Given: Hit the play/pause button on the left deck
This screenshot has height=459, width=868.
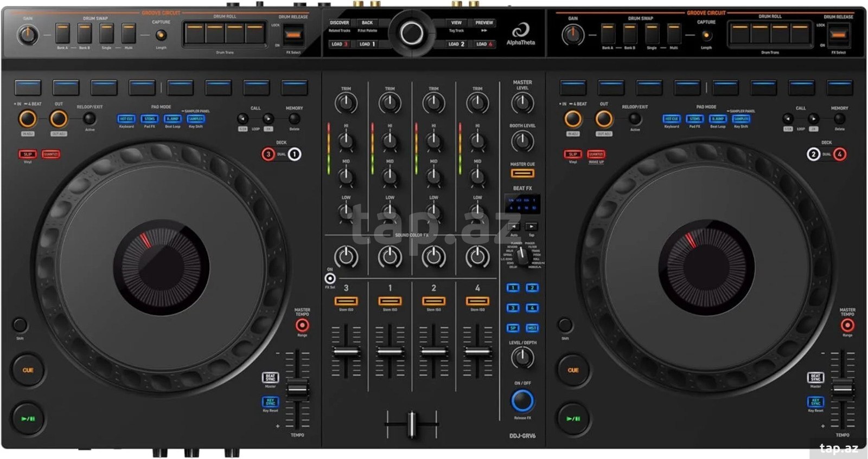Looking at the screenshot, I should tap(28, 418).
